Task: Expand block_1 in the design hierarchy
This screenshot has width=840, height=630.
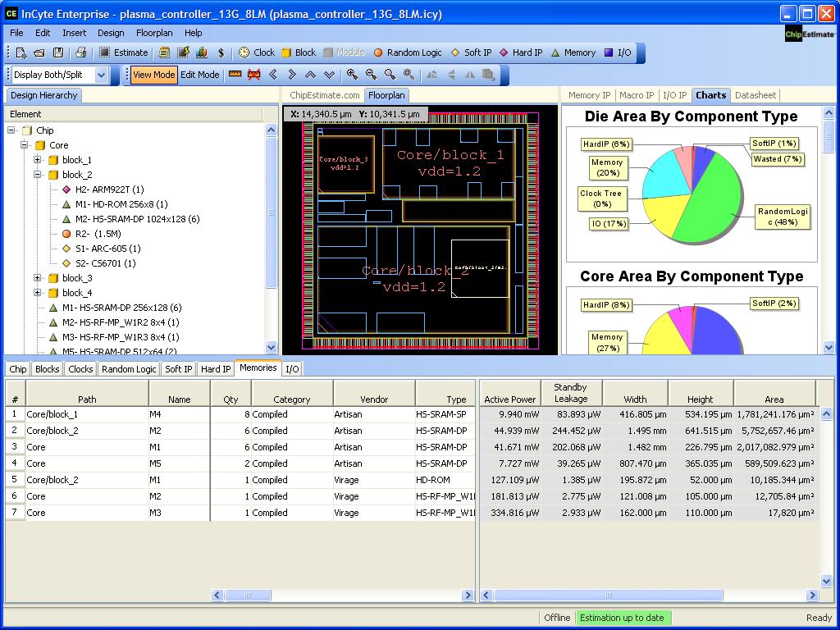Action: coord(38,160)
